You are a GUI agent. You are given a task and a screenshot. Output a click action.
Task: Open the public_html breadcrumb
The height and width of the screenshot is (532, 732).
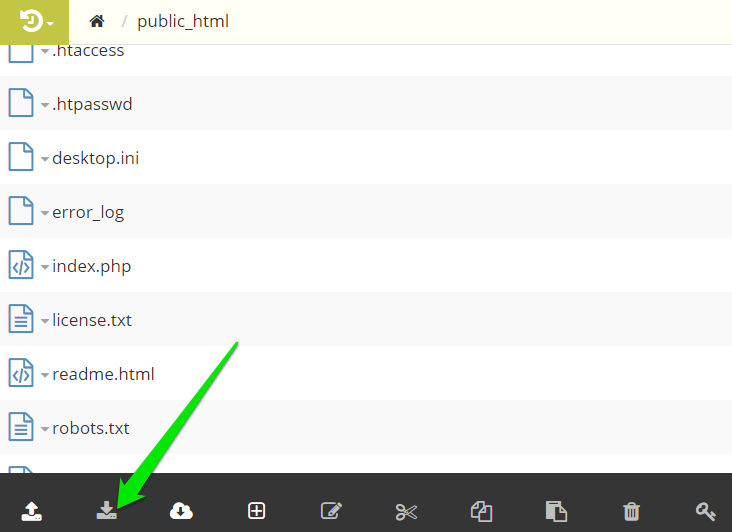[x=183, y=21]
